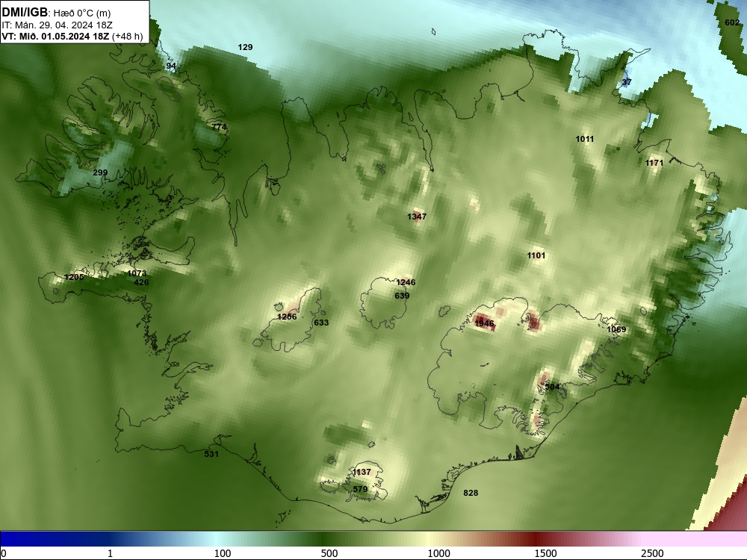The image size is (747, 560).
Task: Select the value '37' on the northeast coast
Action: coord(627,82)
